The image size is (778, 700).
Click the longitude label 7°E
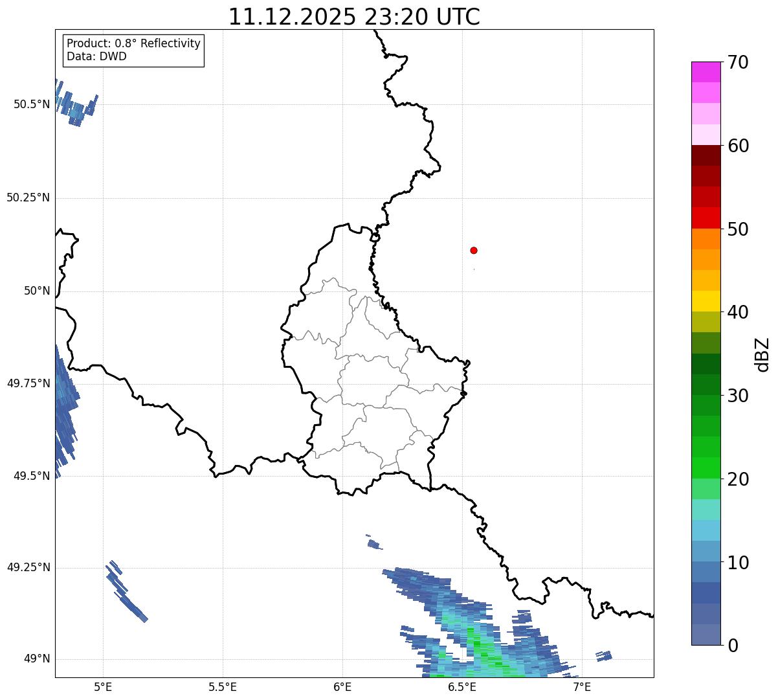coord(582,686)
